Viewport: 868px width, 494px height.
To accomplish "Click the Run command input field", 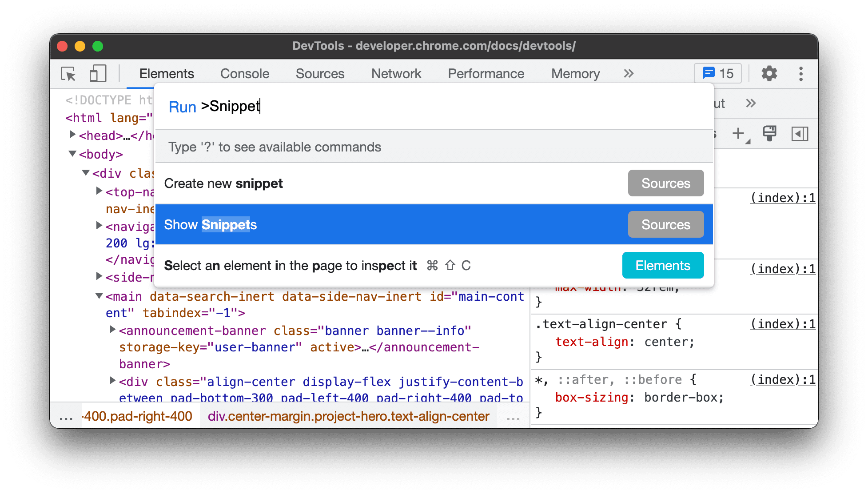I will [434, 107].
